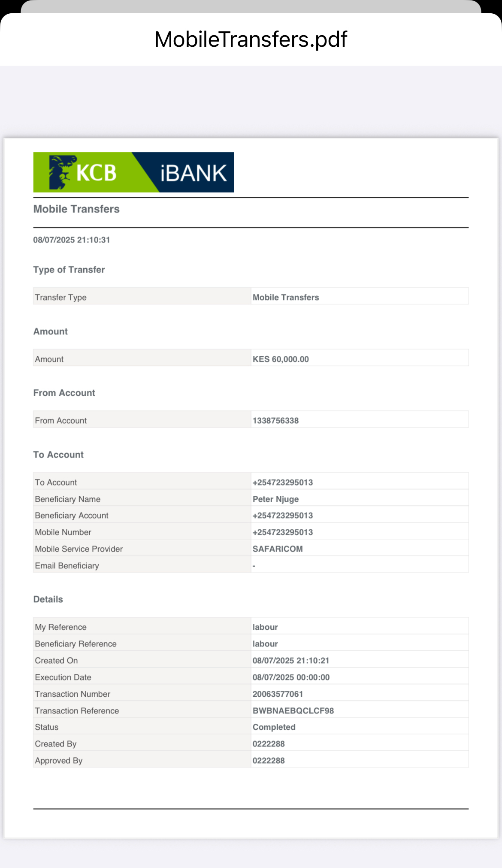Select the Execution Date value
This screenshot has height=868, width=502.
coord(291,677)
